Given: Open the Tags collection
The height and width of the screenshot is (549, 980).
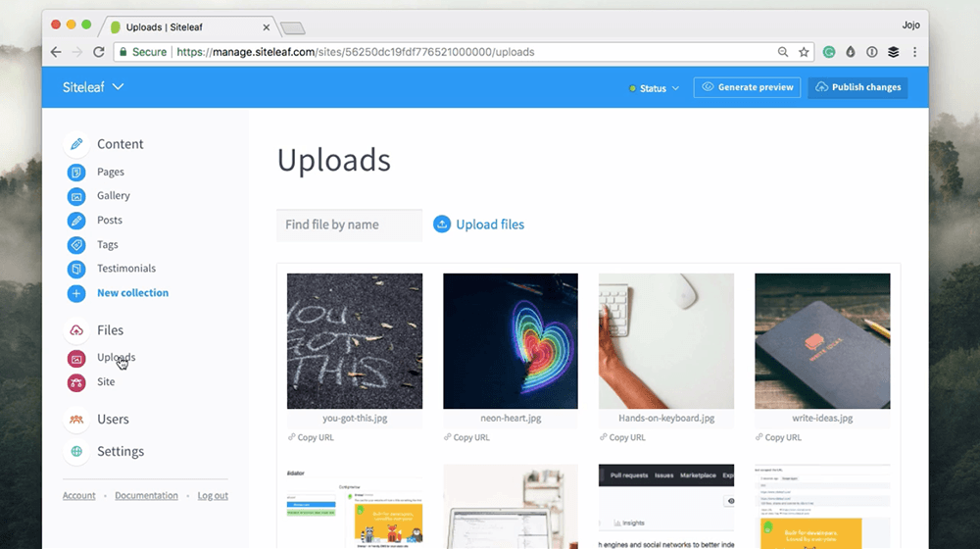Looking at the screenshot, I should coord(108,244).
